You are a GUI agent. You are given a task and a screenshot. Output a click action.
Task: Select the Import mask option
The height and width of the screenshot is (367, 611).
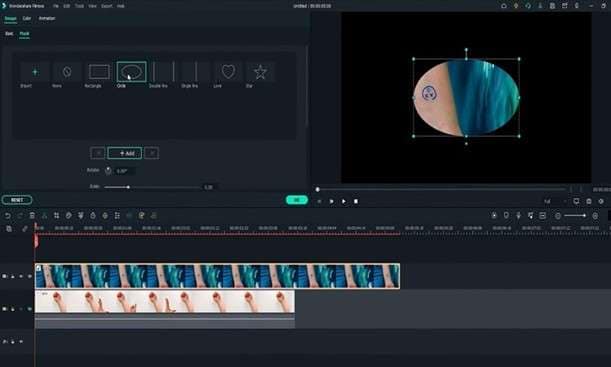tap(35, 72)
